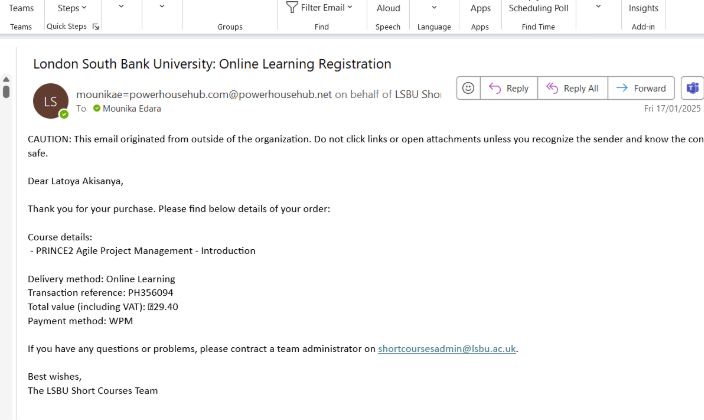Screen dimensions: 704x420
Task: Expand the chevron left of Groups
Action: pos(162,7)
